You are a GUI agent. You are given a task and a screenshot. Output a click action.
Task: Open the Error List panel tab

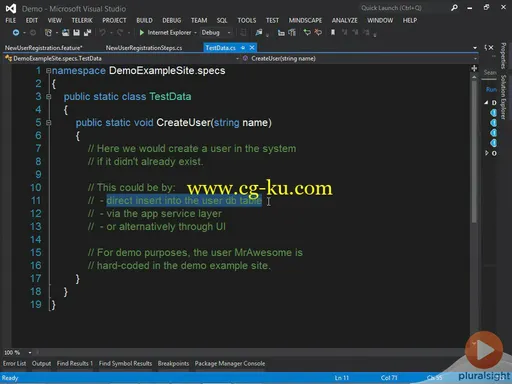point(15,363)
